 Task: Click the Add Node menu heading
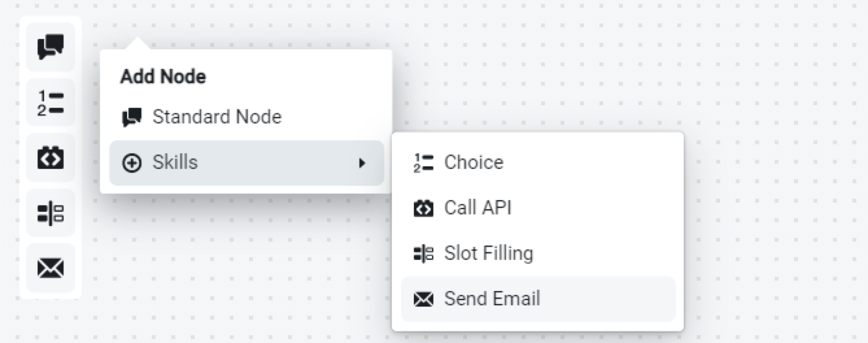tap(163, 77)
